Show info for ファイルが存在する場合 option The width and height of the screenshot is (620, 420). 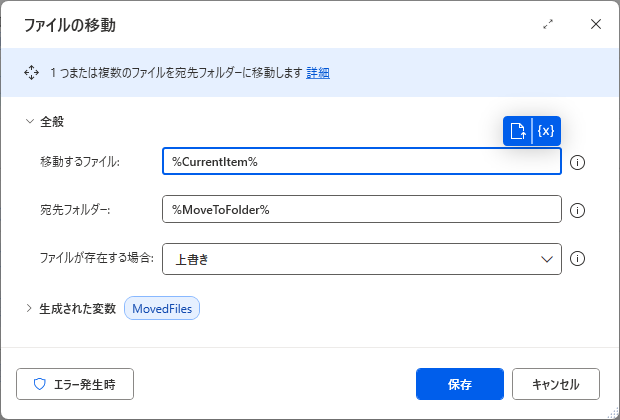[x=577, y=259]
